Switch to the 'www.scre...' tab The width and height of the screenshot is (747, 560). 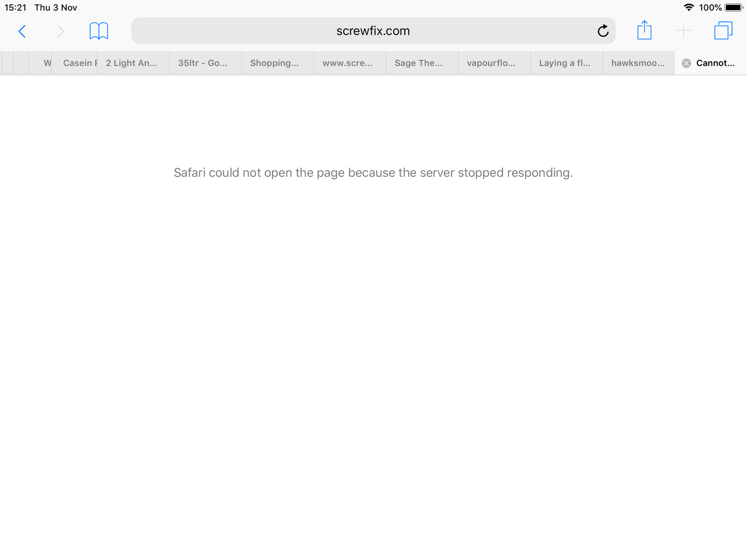coord(348,63)
